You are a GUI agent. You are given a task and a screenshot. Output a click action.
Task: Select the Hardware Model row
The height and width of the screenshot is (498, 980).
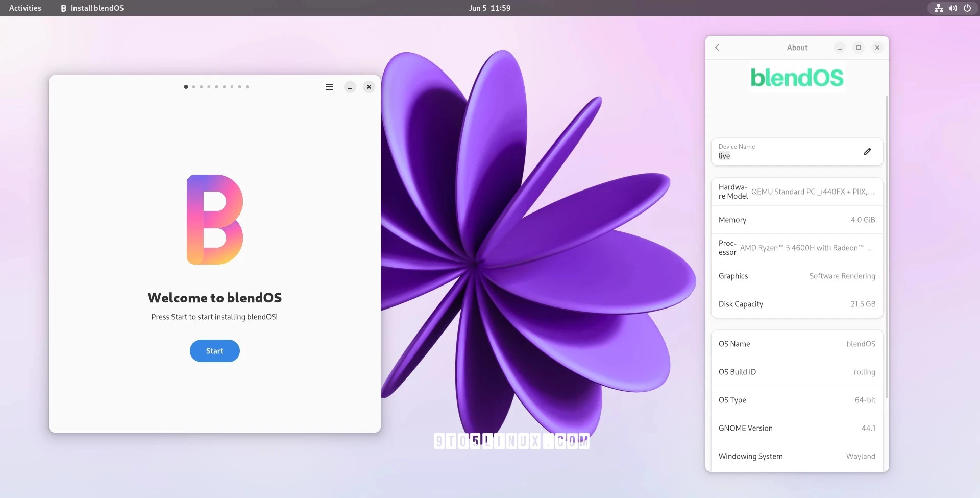797,192
